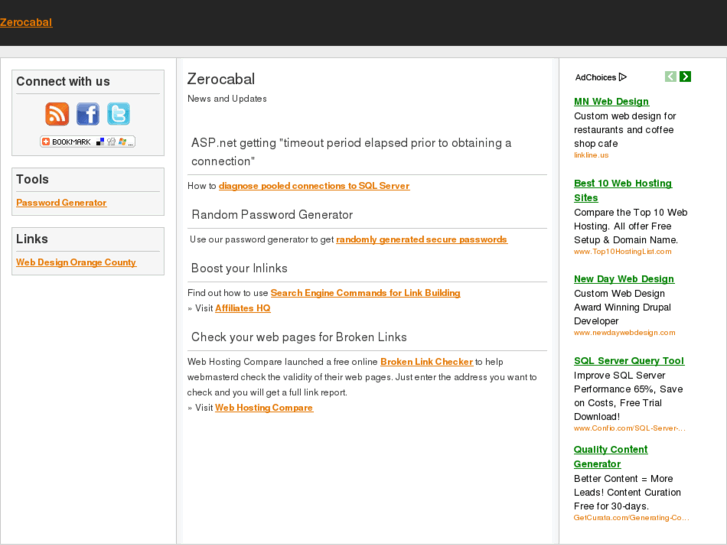Open Best 10 Web Hosting Sites ad
The height and width of the screenshot is (545, 727).
click(623, 191)
